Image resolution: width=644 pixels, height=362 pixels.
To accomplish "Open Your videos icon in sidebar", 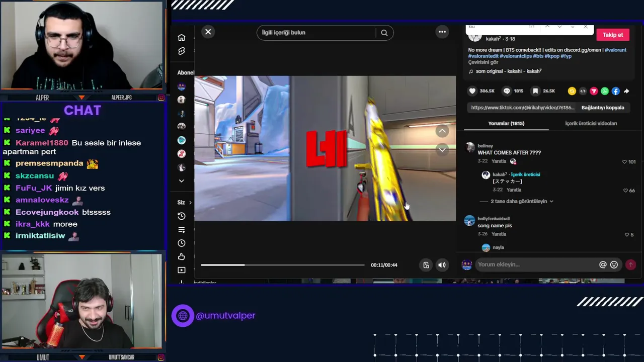I will (182, 270).
